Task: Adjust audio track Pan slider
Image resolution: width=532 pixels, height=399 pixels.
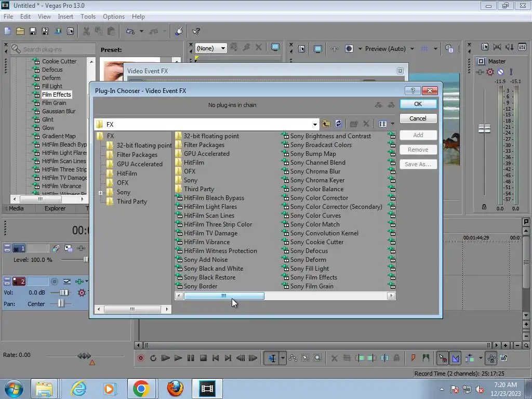Action: pos(60,303)
